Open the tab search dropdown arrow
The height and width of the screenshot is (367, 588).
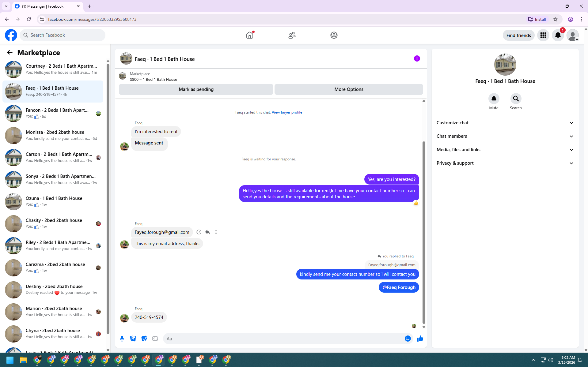tap(6, 6)
